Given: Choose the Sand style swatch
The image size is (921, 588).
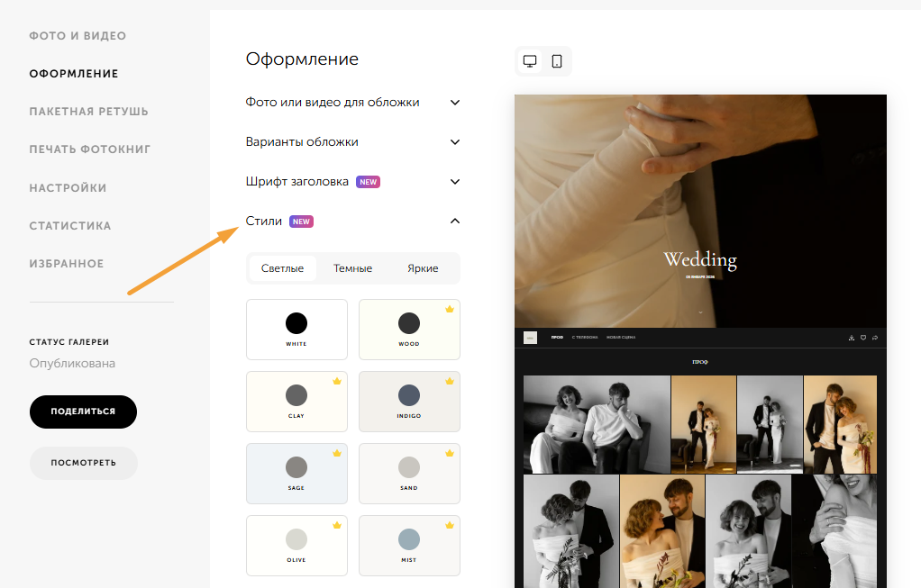Looking at the screenshot, I should tap(409, 474).
